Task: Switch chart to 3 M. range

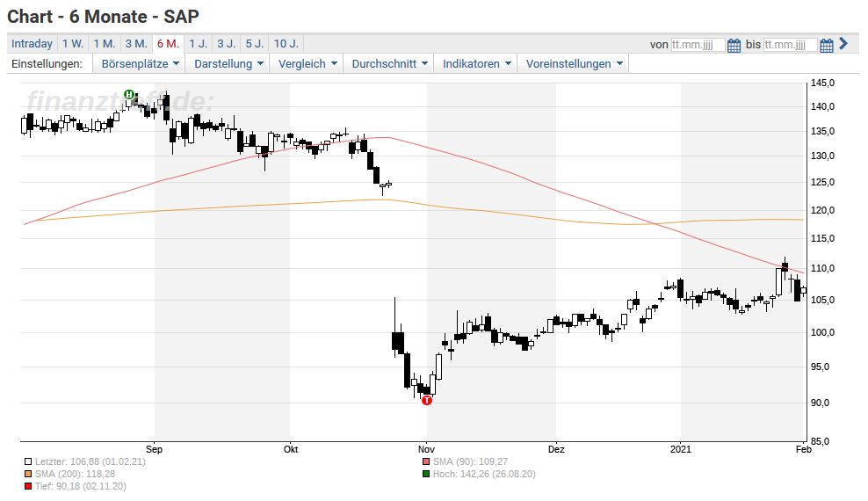Action: 136,44
